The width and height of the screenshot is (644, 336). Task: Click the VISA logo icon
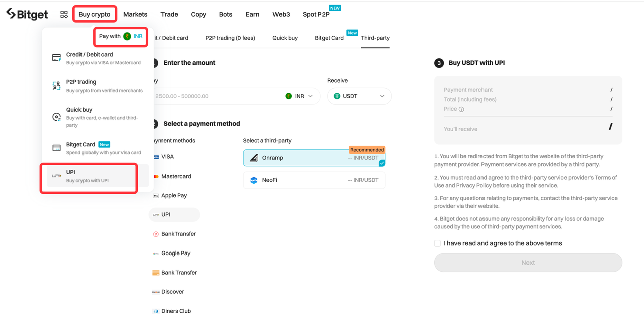pos(156,157)
